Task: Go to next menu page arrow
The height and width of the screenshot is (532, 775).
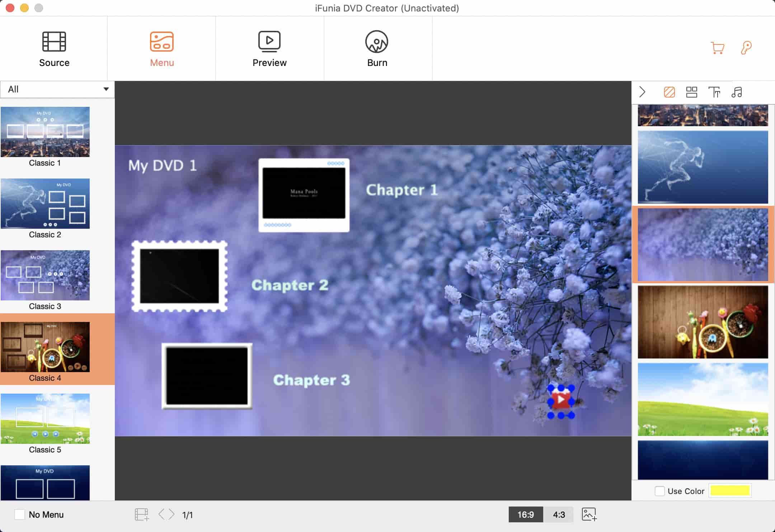Action: [x=172, y=514]
